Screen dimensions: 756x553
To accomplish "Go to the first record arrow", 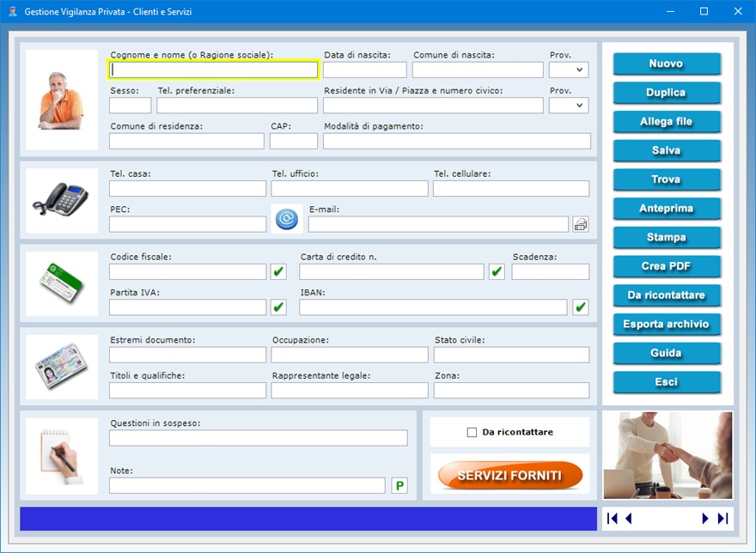I will (x=613, y=519).
